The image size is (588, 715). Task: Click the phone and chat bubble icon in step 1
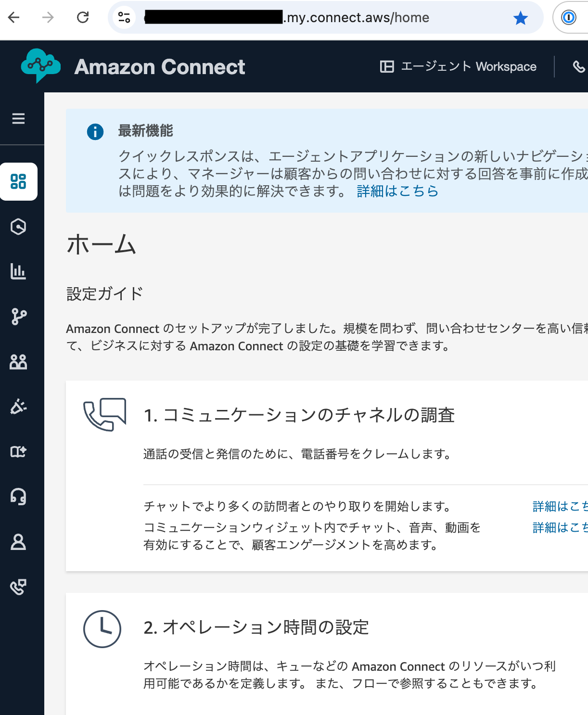pos(105,414)
